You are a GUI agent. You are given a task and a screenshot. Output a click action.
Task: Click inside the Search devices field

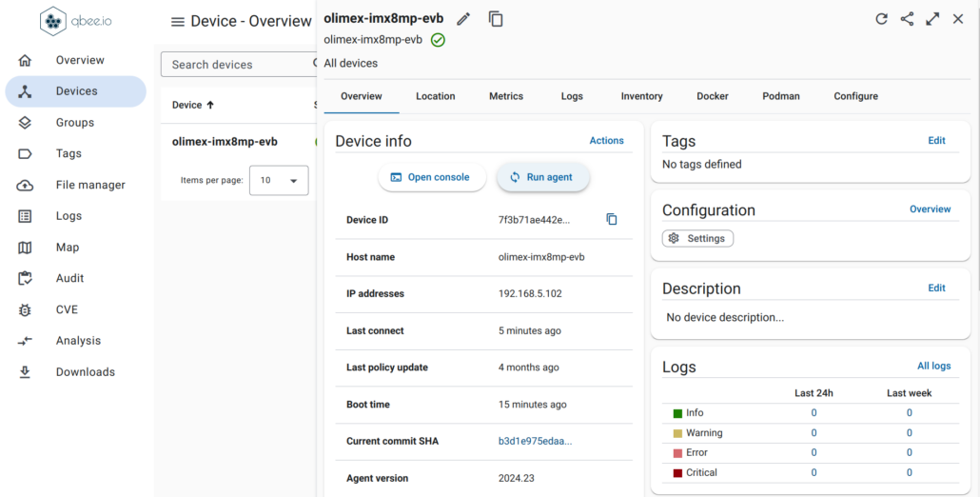tap(240, 65)
